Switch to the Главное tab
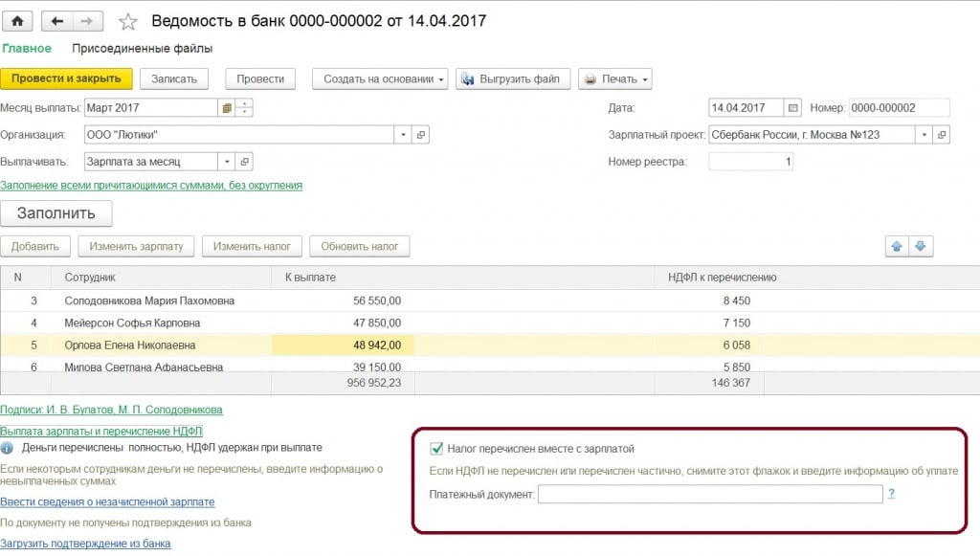 point(27,48)
